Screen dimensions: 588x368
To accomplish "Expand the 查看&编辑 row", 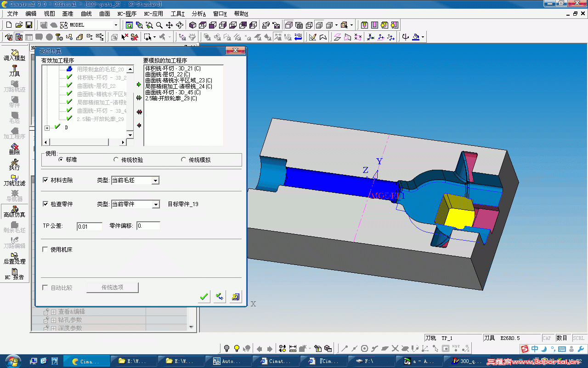I will point(53,312).
